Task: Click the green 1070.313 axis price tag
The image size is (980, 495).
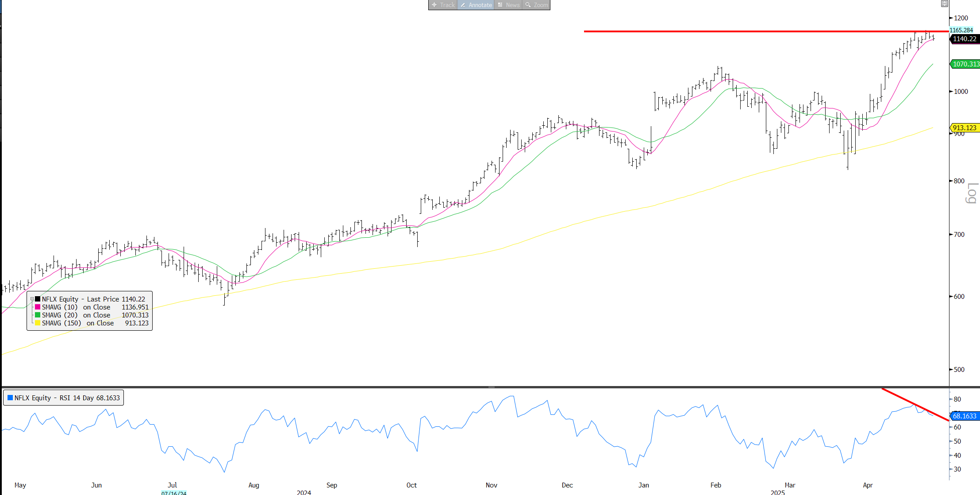Action: tap(966, 64)
